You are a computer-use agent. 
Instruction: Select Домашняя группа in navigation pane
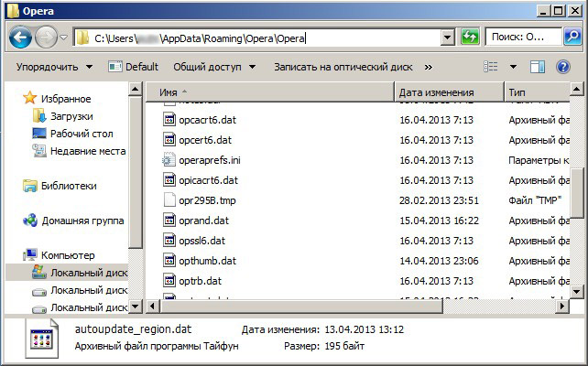pos(82,221)
